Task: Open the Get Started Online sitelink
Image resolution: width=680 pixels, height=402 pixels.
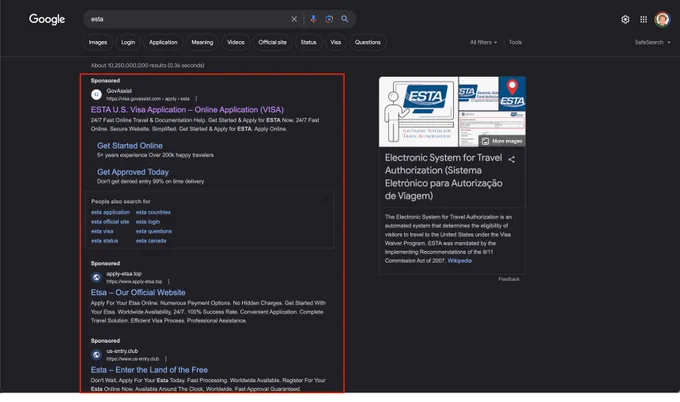Action: coord(130,146)
